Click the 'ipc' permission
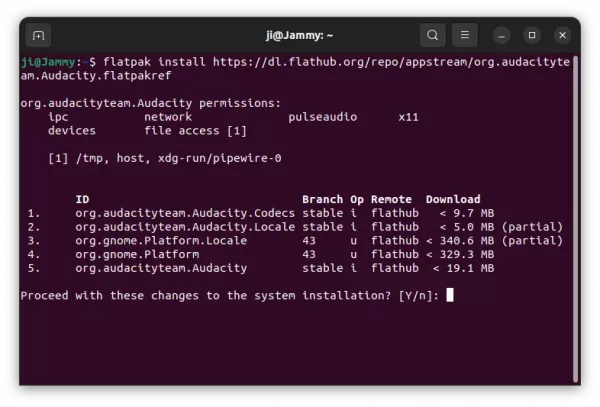Image resolution: width=600 pixels, height=407 pixels. tap(58, 117)
